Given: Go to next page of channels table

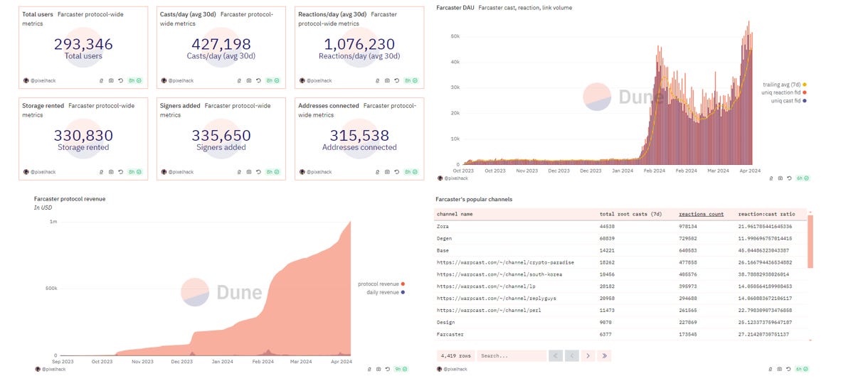Looking at the screenshot, I should pos(588,355).
